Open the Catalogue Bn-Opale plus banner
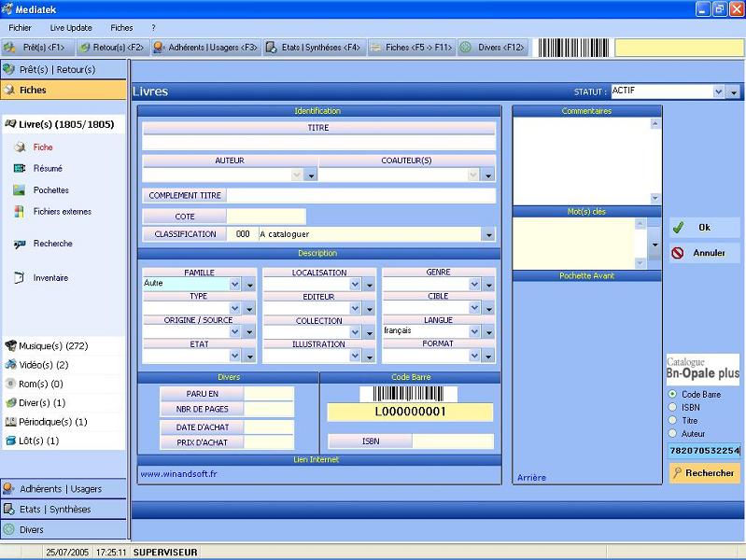Viewport: 746px width, 560px height. 703,369
